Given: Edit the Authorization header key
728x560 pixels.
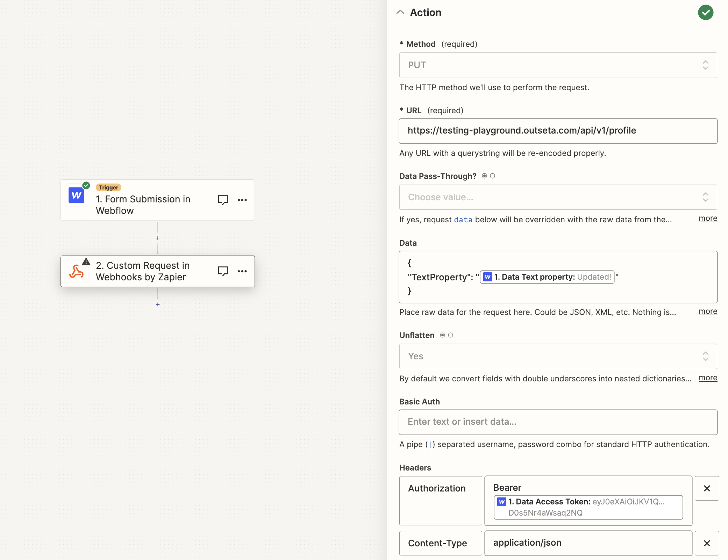Looking at the screenshot, I should click(441, 501).
